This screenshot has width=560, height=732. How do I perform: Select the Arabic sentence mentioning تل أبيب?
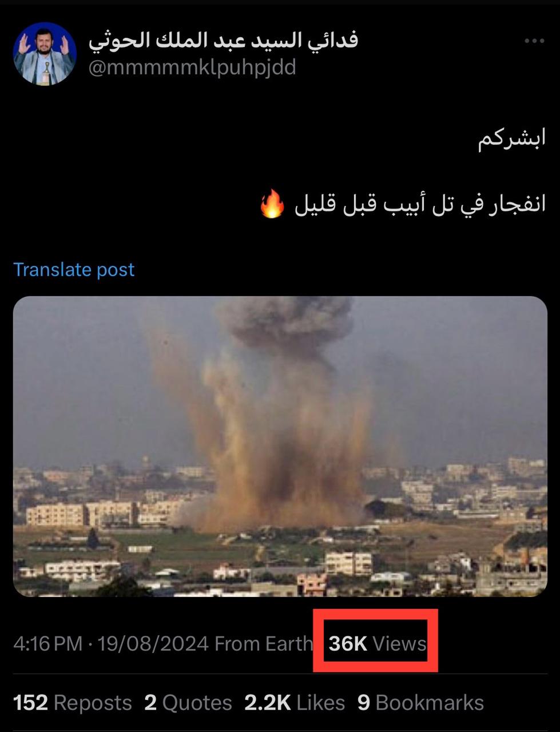pos(420,205)
